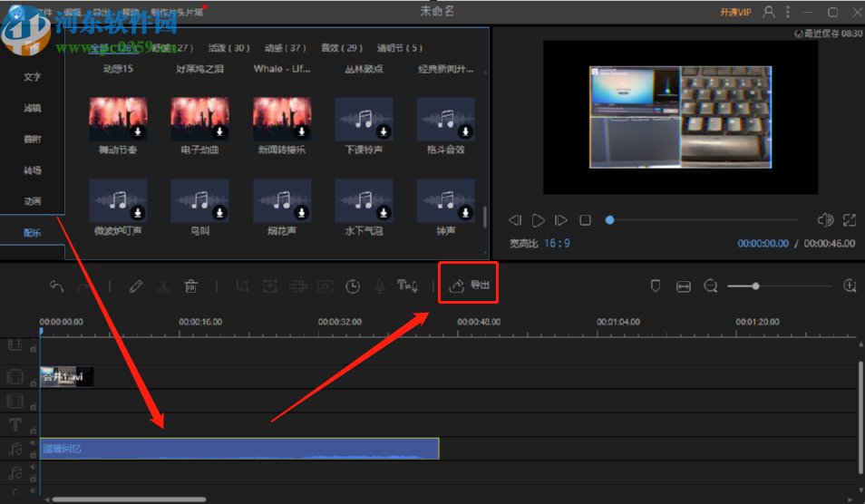Click the timeline zoom slider handle

(x=755, y=286)
